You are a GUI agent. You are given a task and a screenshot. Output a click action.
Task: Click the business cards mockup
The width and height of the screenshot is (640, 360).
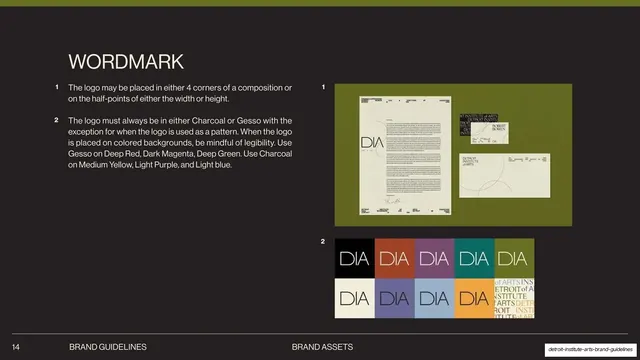coord(484,129)
